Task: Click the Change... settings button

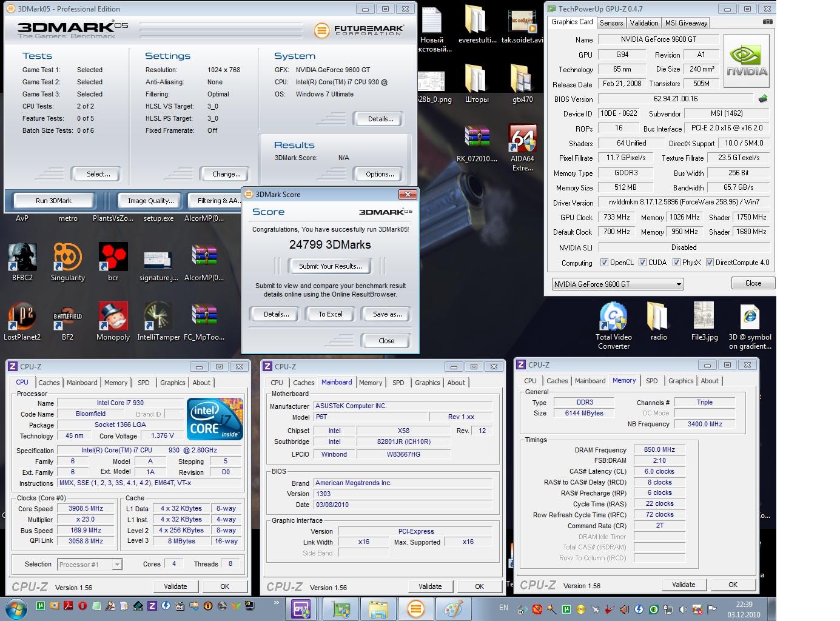Action: click(226, 173)
